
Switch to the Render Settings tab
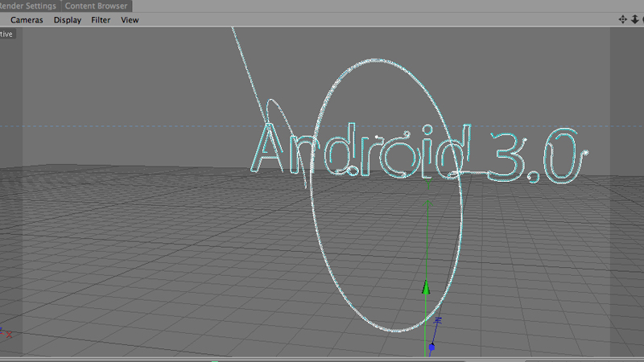pos(28,6)
